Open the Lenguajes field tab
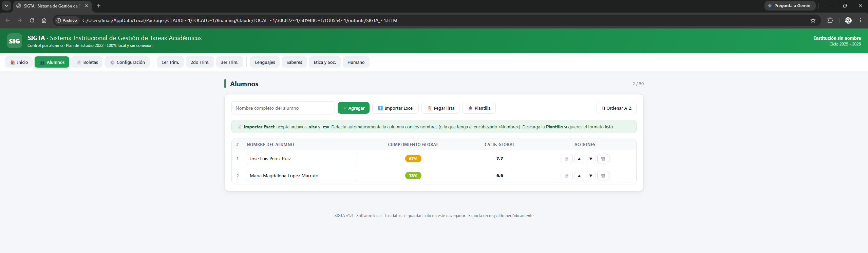Viewport: 868px width, 253px height. click(x=265, y=62)
